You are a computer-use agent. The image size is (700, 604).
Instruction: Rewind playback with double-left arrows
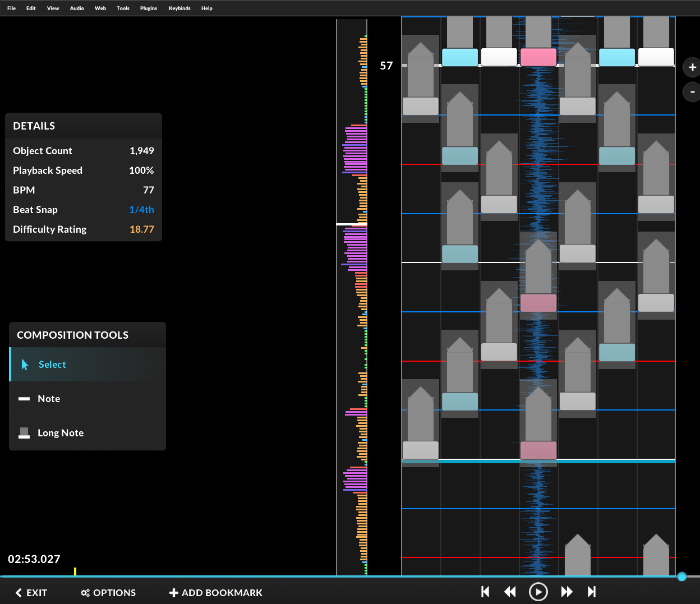point(510,592)
